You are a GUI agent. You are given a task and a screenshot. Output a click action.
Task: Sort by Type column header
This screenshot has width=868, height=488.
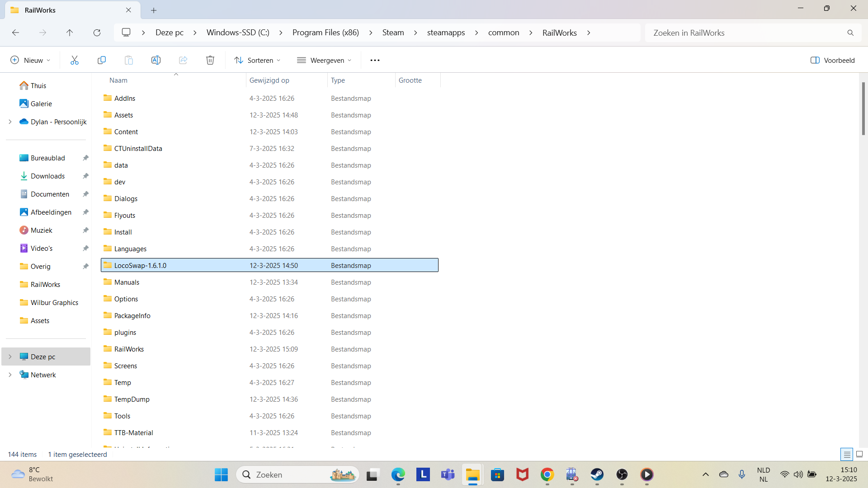pyautogui.click(x=338, y=80)
